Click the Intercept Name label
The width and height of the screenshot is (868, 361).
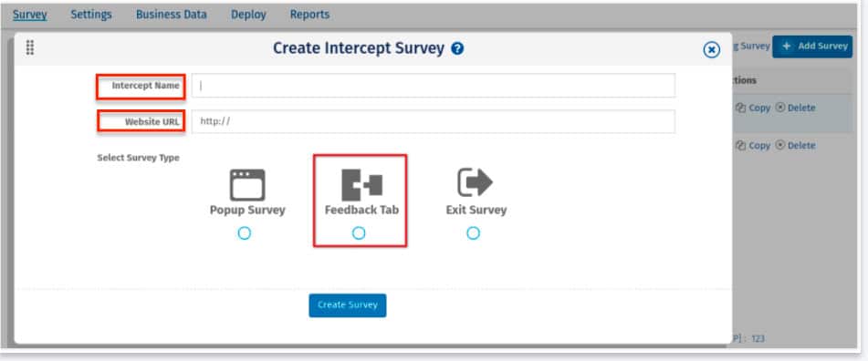pos(146,86)
